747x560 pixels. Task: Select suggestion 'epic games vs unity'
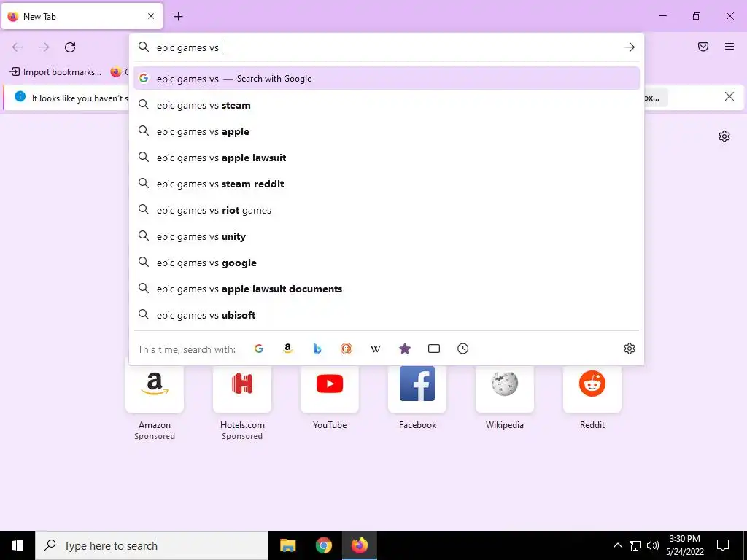387,236
